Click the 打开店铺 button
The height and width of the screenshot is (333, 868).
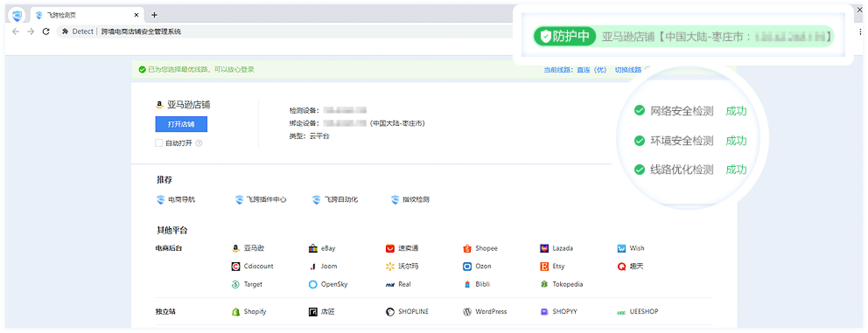coord(181,124)
